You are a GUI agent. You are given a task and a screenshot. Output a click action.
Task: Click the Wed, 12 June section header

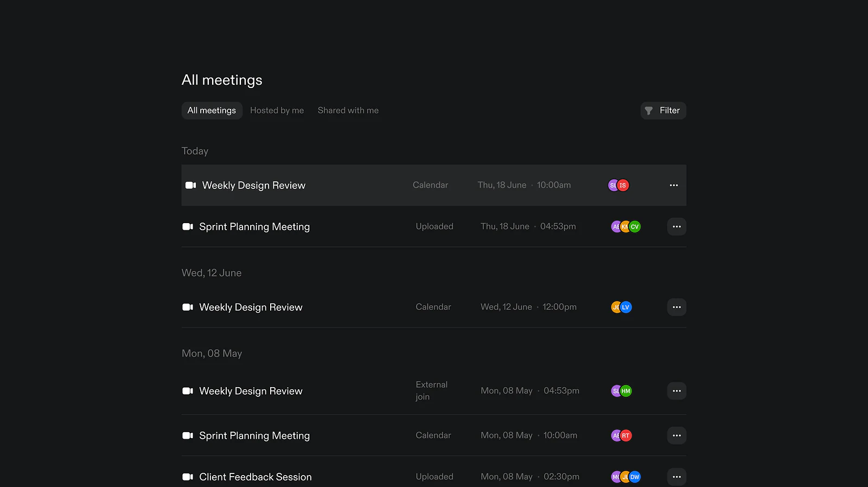[x=212, y=273]
